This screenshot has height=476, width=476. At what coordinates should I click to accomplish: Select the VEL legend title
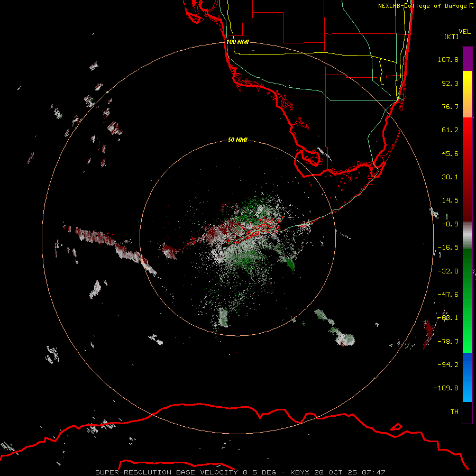click(x=464, y=32)
